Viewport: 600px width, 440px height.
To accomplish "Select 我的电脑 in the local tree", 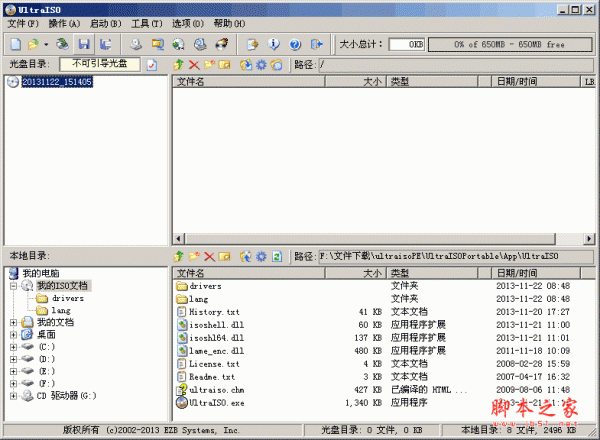I will [x=41, y=273].
